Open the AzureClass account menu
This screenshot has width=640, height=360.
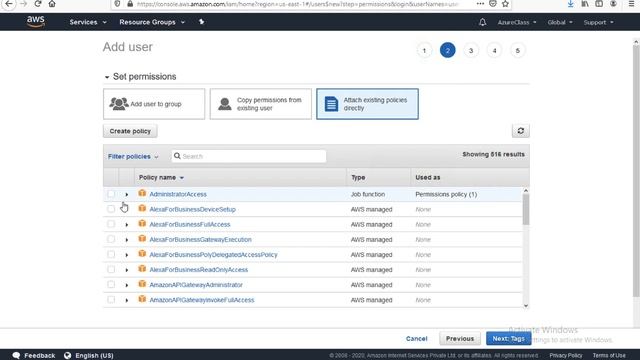(517, 22)
